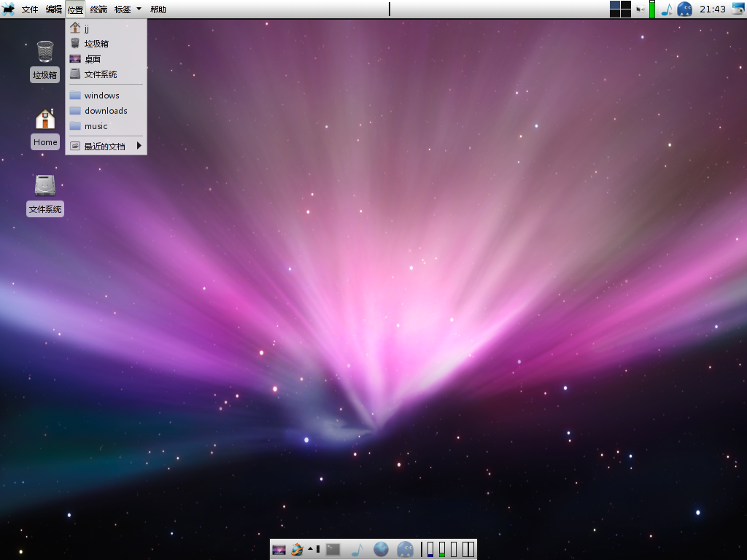The width and height of the screenshot is (747, 560).
Task: Close the open 位置 menu via its title
Action: coord(75,9)
